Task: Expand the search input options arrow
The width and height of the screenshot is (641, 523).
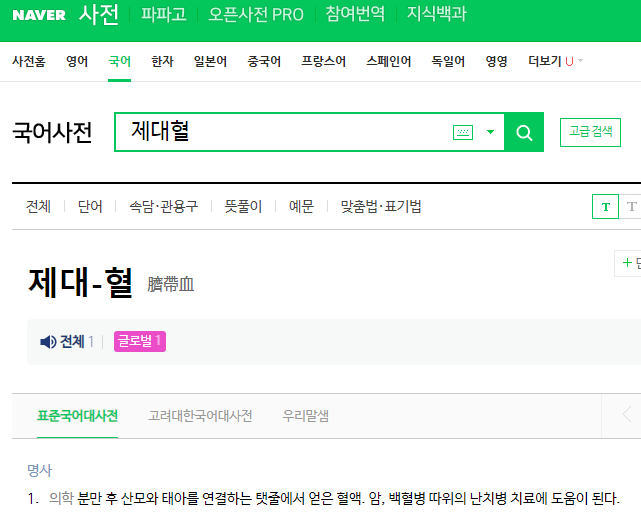Action: click(x=490, y=132)
